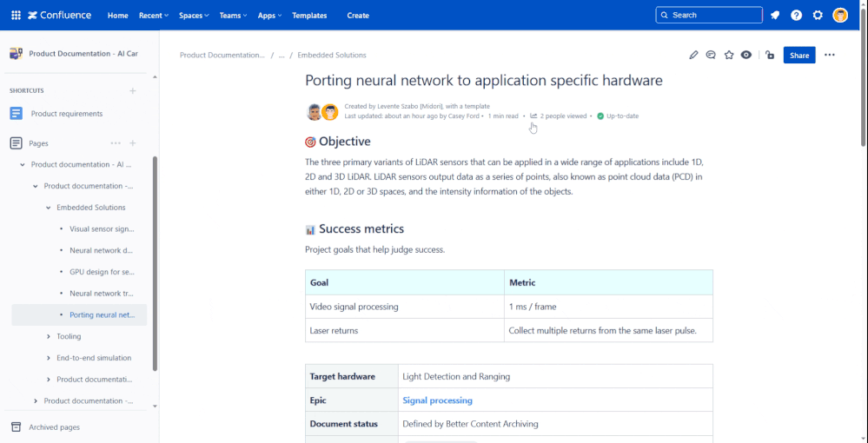Viewport: 868px width, 443px height.
Task: Click the Success metrics heading
Action: point(361,228)
